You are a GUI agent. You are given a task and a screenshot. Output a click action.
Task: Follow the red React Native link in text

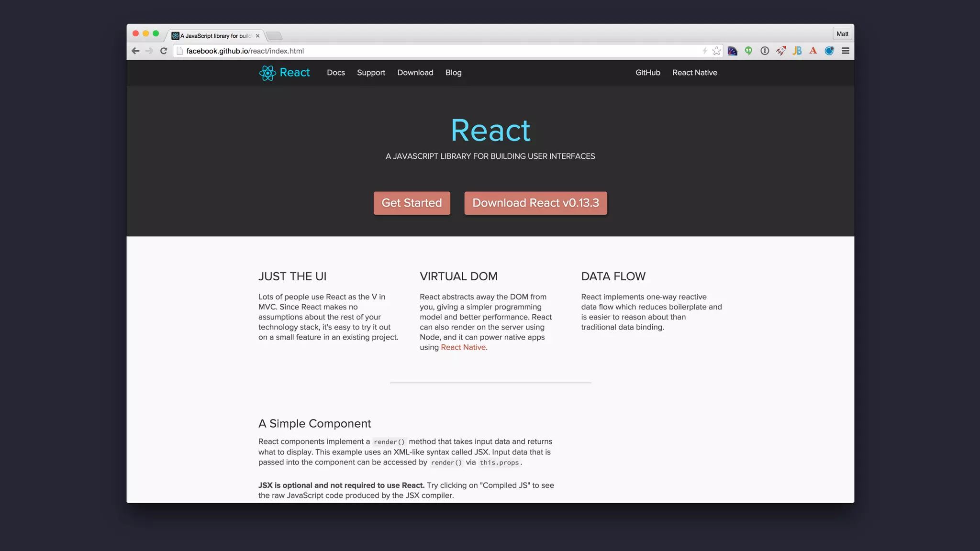(x=463, y=347)
